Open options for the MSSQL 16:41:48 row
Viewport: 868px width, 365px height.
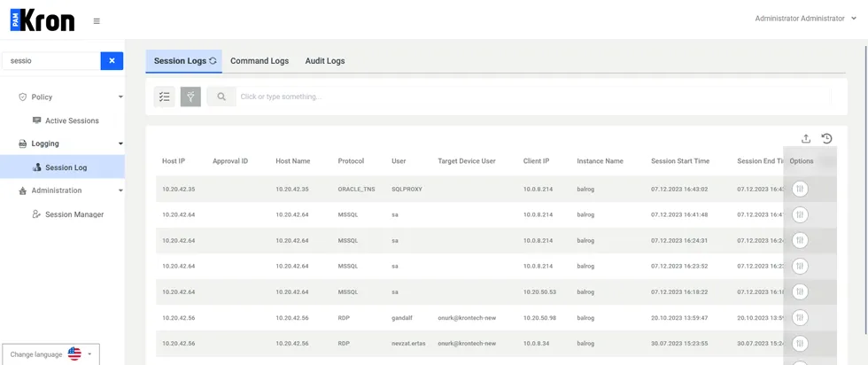point(800,214)
